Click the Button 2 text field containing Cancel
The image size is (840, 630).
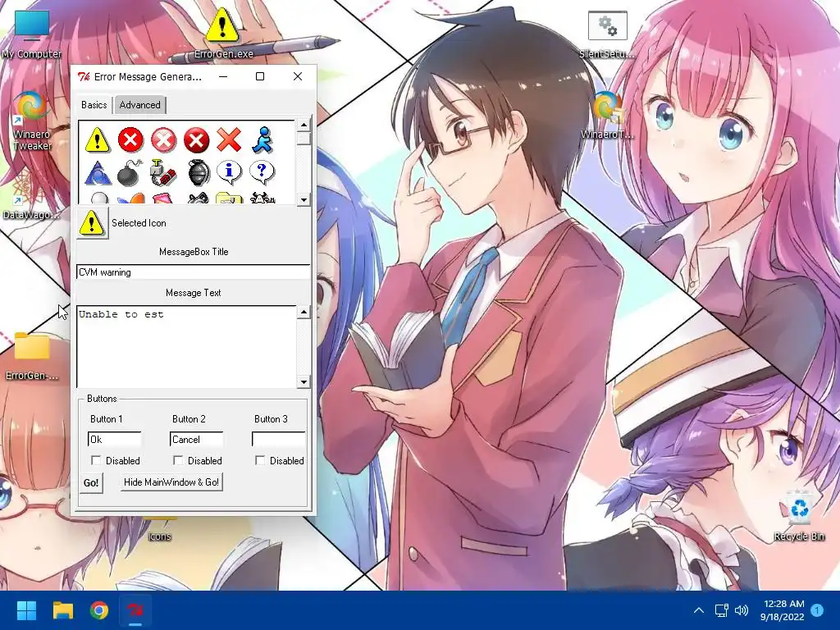pos(197,440)
